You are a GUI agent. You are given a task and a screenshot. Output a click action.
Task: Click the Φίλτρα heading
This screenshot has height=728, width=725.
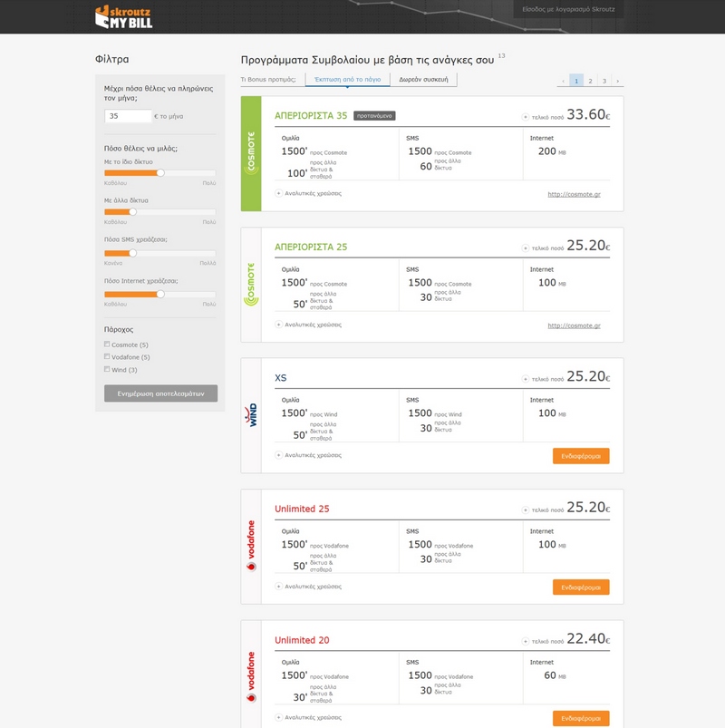click(x=111, y=59)
